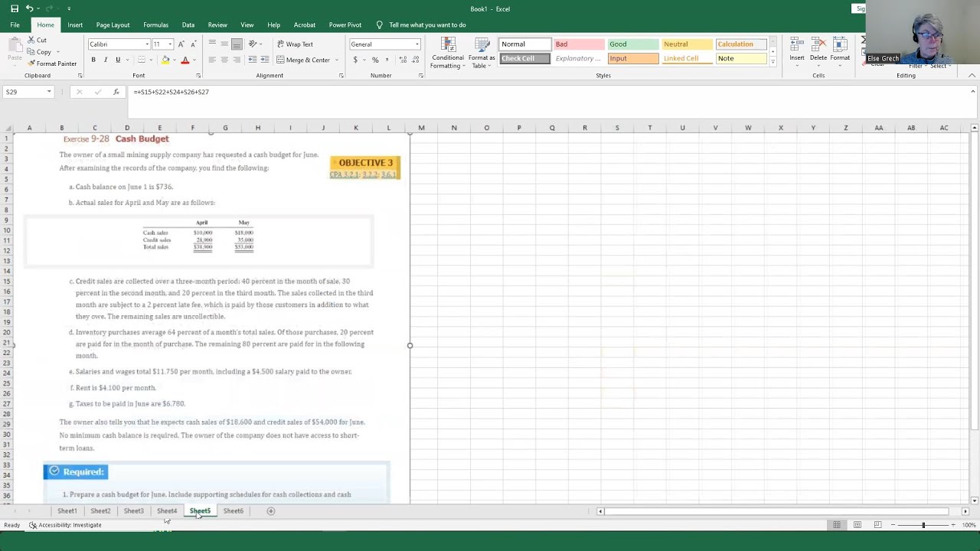
Task: Click Merge & Center
Action: [x=303, y=60]
